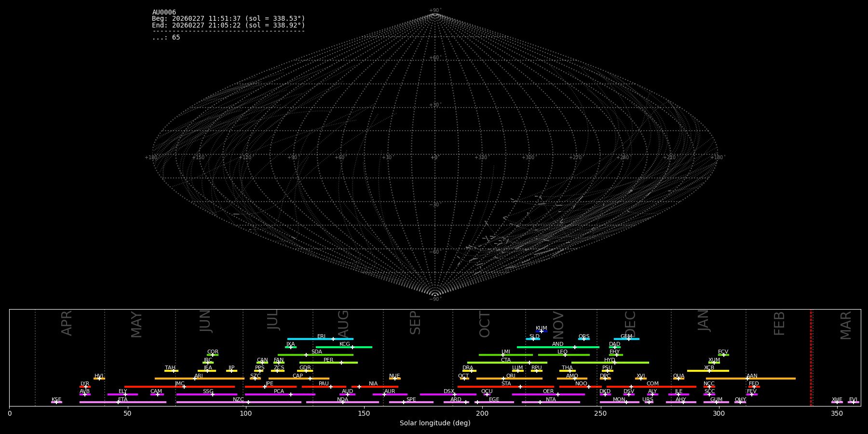Click the AU0006 station title text
This screenshot has height=434, width=868.
pos(164,13)
